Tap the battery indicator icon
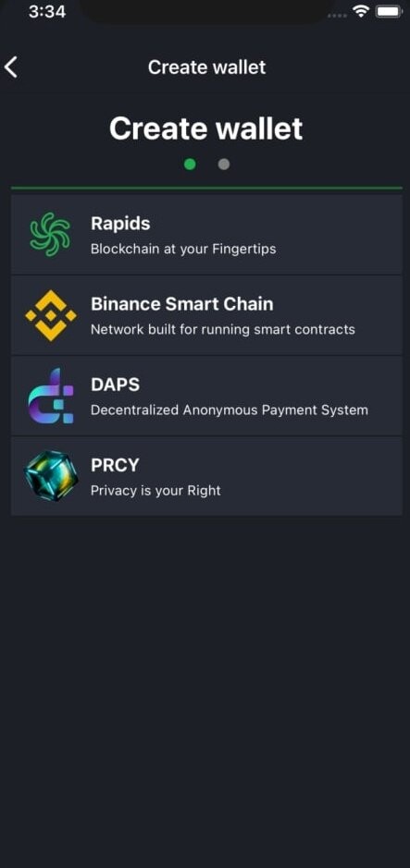This screenshot has width=410, height=868. 389,11
